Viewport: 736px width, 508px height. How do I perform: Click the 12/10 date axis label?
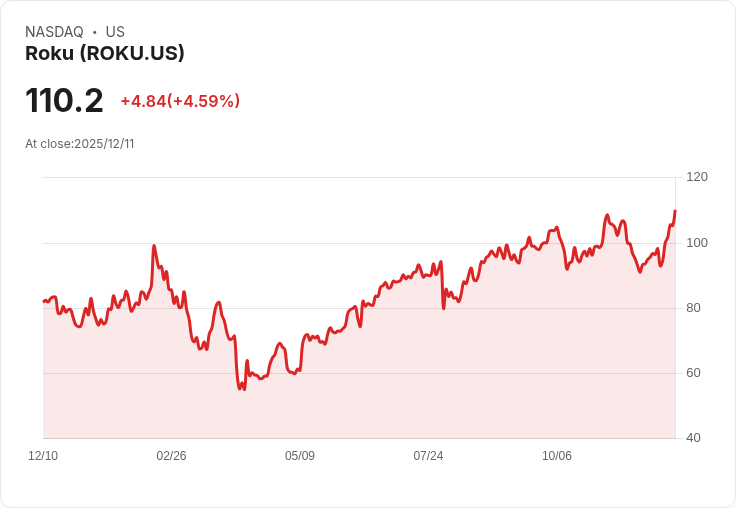click(43, 456)
